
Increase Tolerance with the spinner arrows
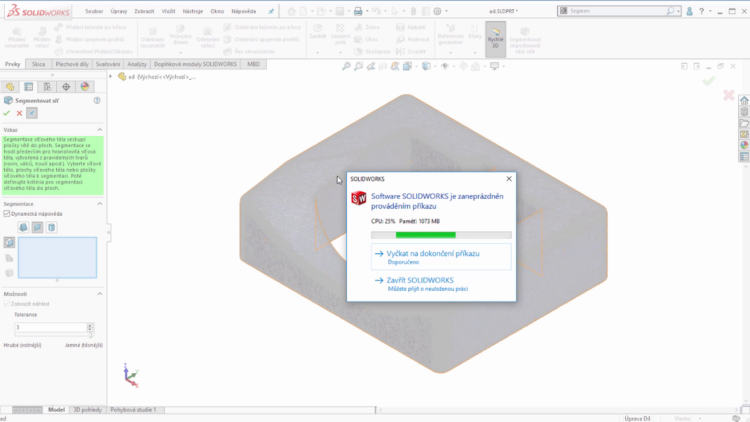tap(90, 327)
